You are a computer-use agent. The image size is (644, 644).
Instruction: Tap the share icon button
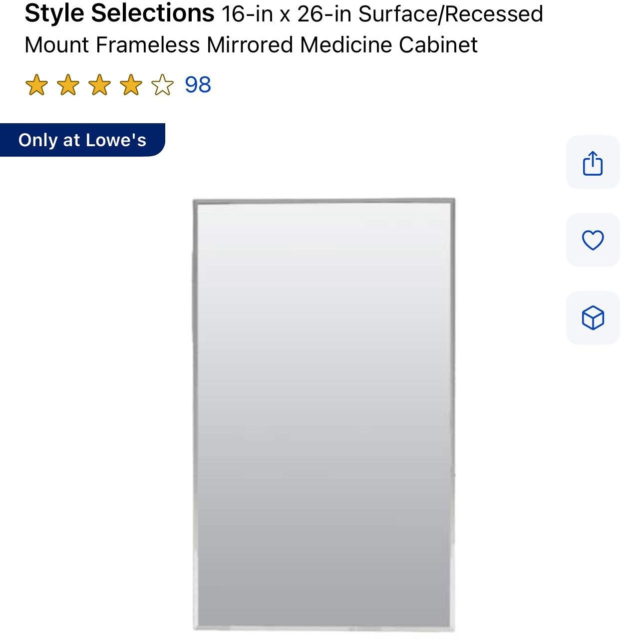point(593,162)
